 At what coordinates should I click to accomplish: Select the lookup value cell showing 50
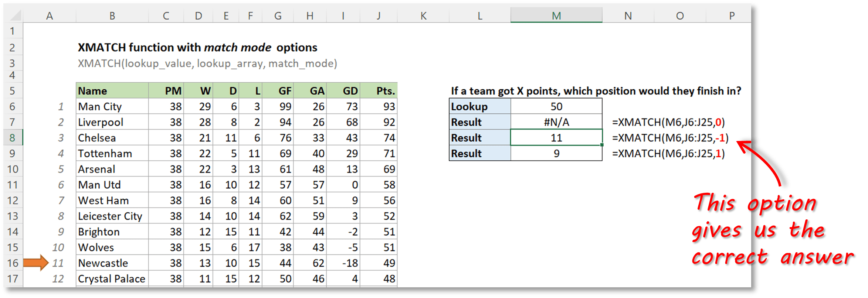click(556, 106)
